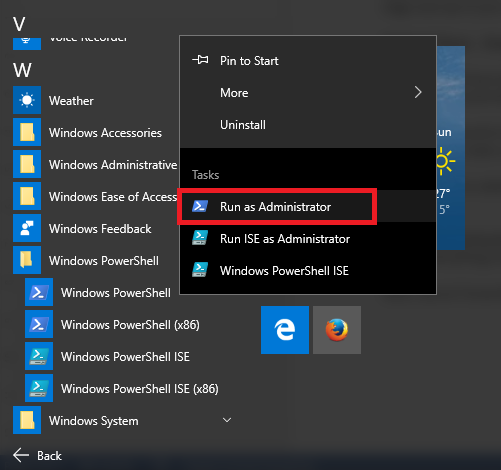Choose Windows PowerShell ISE task in context menu
The height and width of the screenshot is (470, 501).
click(308, 271)
